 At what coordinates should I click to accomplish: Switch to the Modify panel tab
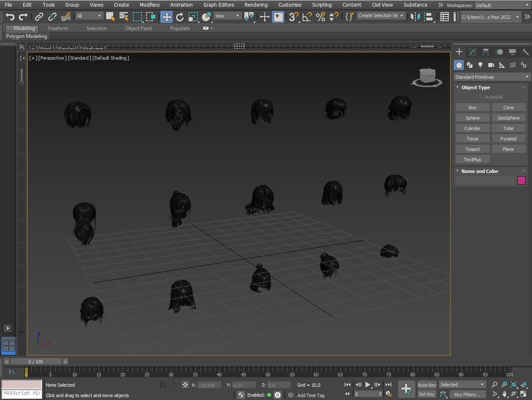[472, 52]
